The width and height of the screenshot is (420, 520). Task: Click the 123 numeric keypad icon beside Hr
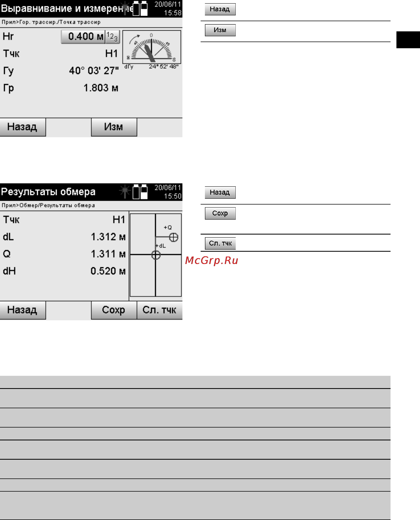tap(112, 36)
